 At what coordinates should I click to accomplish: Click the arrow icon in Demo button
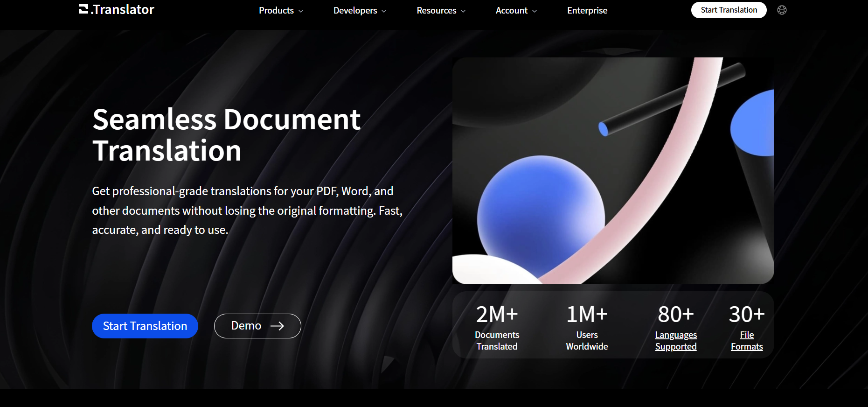click(x=277, y=326)
